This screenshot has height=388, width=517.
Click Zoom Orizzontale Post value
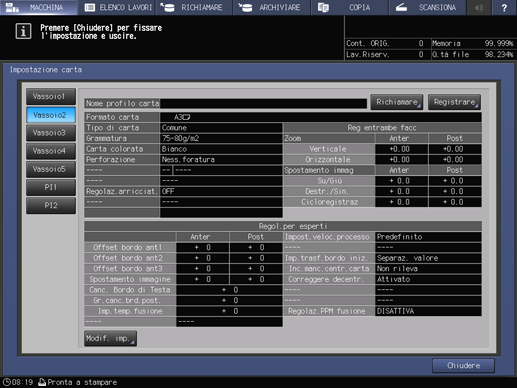click(455, 160)
